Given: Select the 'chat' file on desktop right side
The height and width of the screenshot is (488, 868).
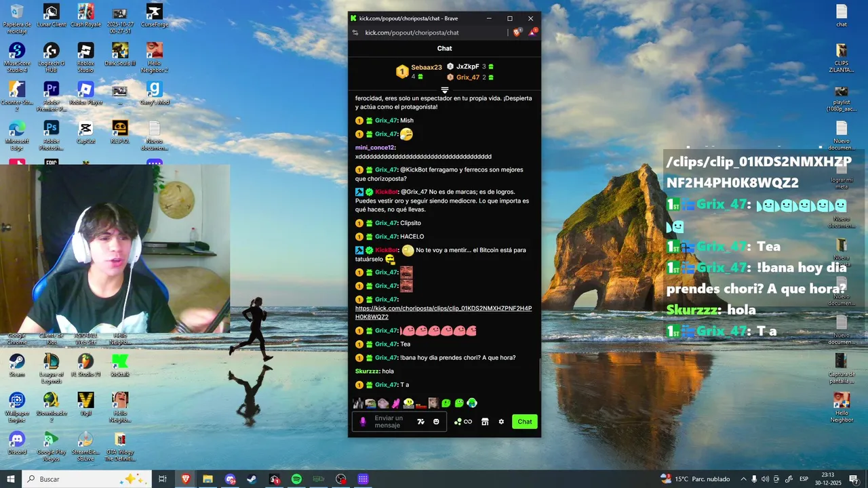Looking at the screenshot, I should [842, 16].
